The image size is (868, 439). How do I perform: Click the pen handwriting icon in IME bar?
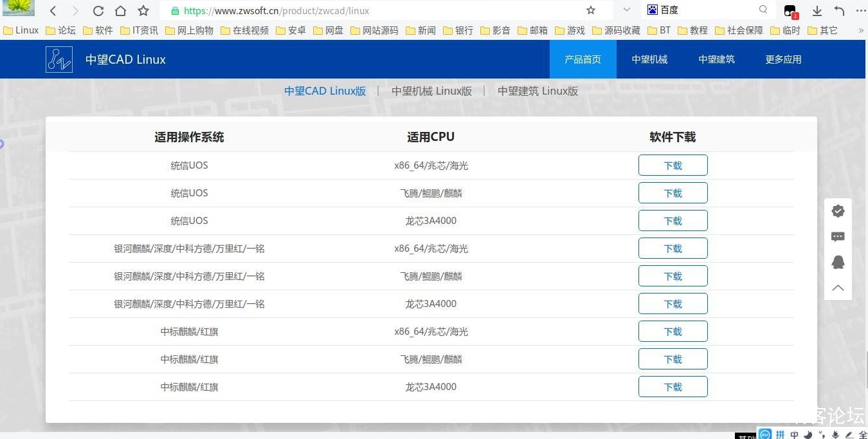(849, 434)
